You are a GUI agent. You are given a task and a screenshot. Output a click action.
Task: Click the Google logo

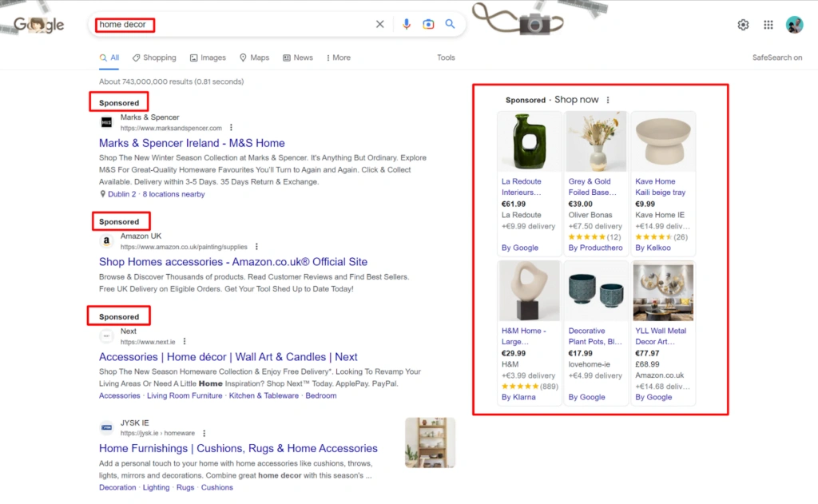[x=39, y=25]
